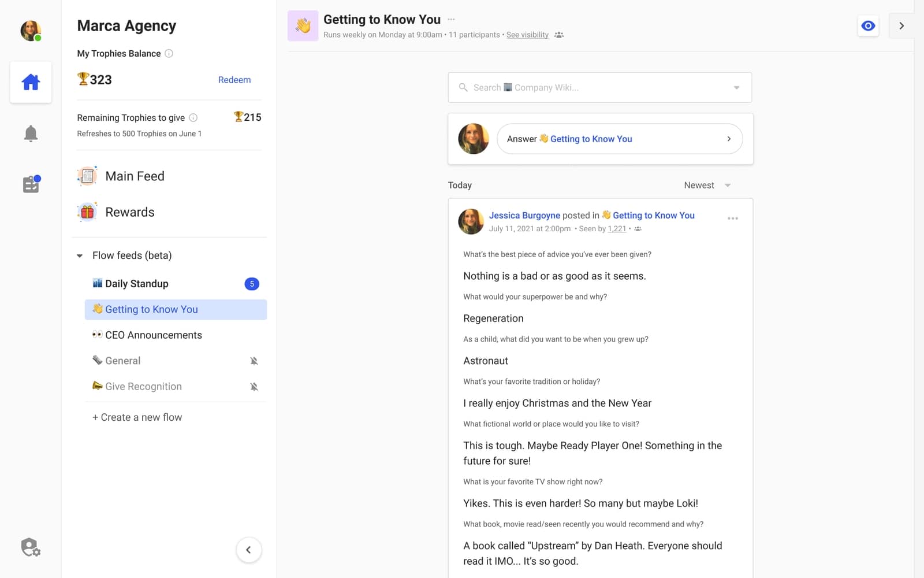
Task: Toggle the blue eye visibility button
Action: coord(868,25)
